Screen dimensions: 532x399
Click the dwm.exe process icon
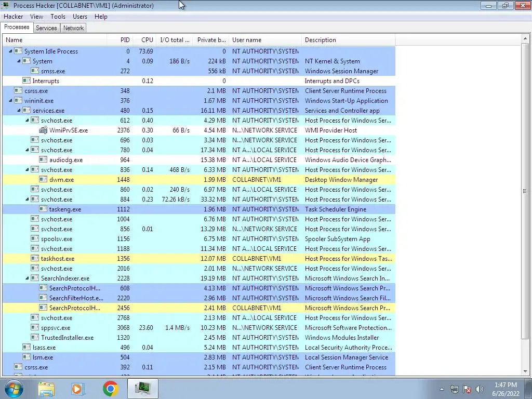point(43,179)
